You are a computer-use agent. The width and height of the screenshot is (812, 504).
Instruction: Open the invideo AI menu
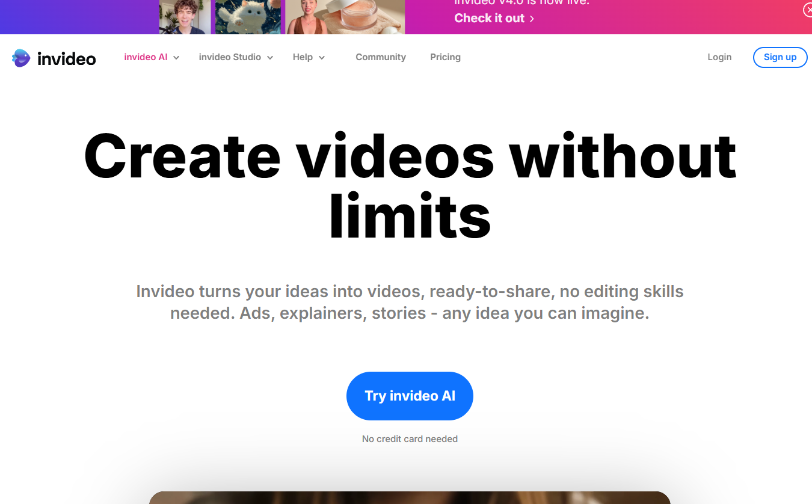(x=146, y=57)
